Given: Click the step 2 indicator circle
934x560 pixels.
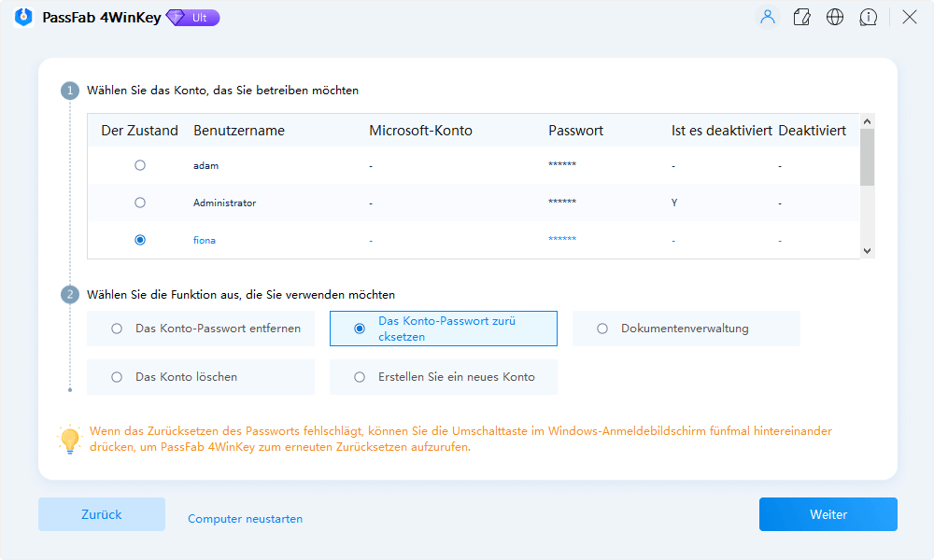Looking at the screenshot, I should 70,294.
